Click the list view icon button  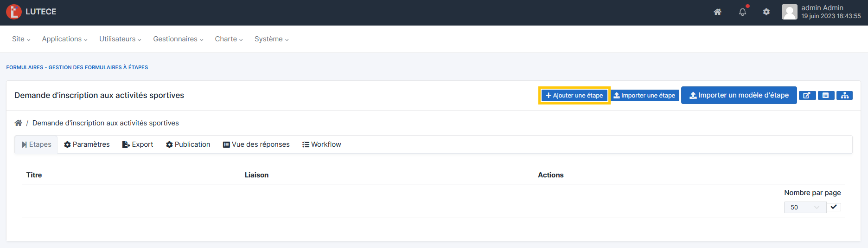826,95
